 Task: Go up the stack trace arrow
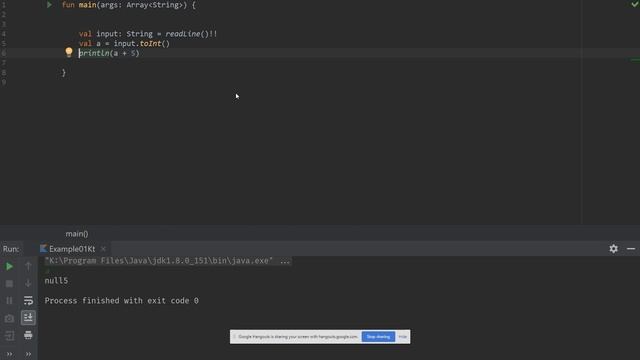28,267
